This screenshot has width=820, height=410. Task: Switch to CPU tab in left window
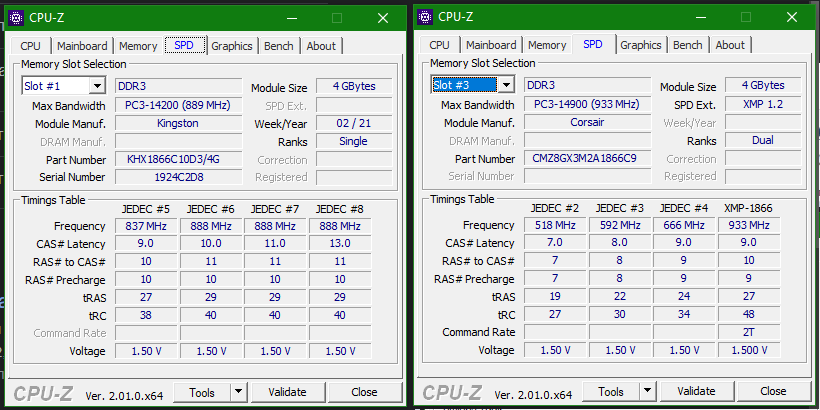point(30,46)
